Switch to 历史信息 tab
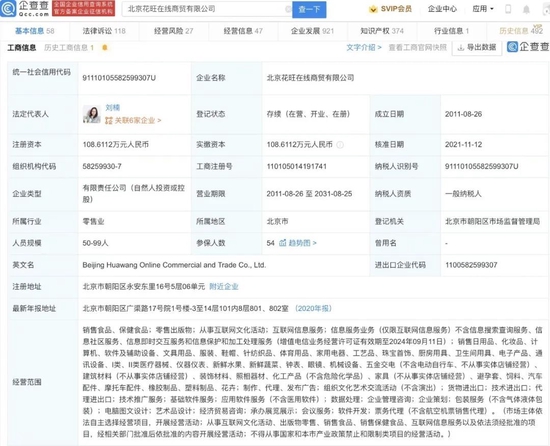Viewport: 550px width, 446px height. tap(521, 31)
